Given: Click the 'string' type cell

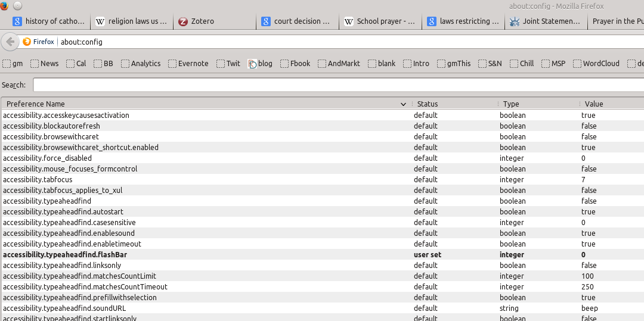Looking at the screenshot, I should 509,308.
